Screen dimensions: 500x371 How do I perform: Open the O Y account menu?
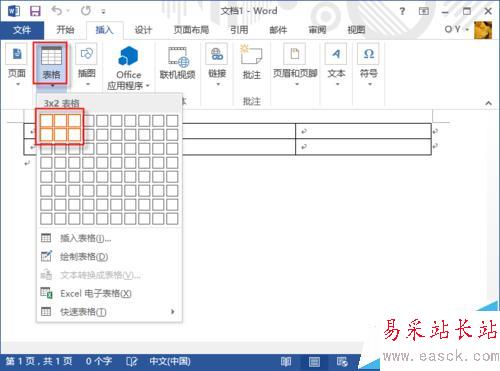[456, 30]
